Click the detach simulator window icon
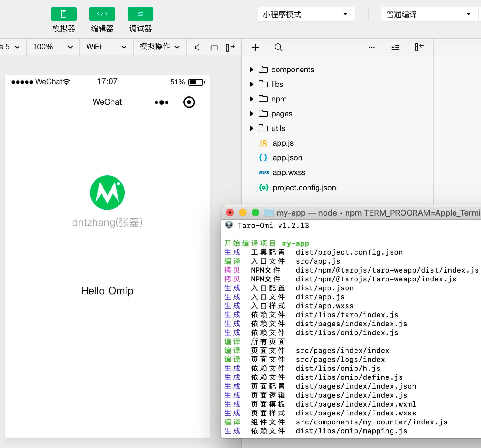481x448 pixels. (x=214, y=48)
